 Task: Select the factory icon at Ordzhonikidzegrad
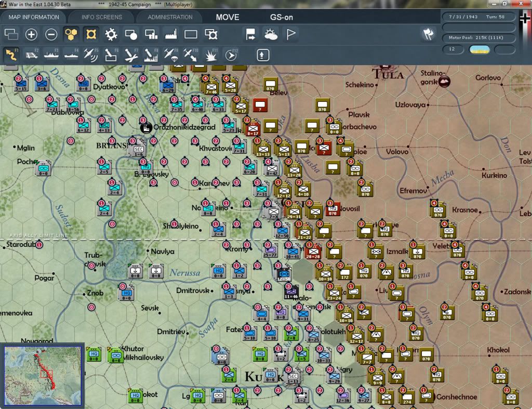pos(145,128)
